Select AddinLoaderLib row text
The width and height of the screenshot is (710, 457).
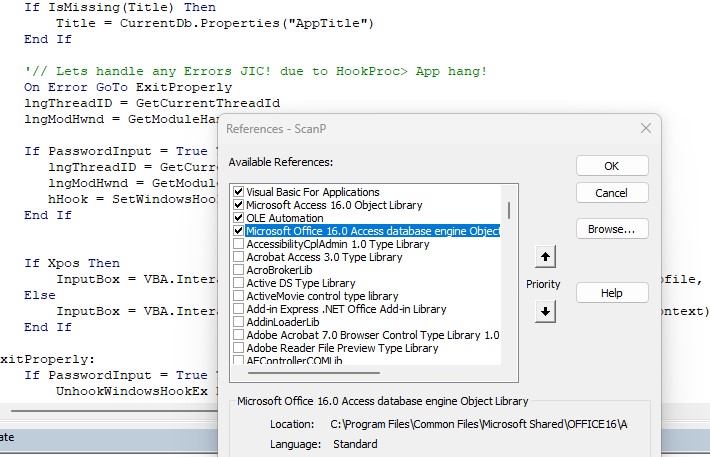click(283, 322)
